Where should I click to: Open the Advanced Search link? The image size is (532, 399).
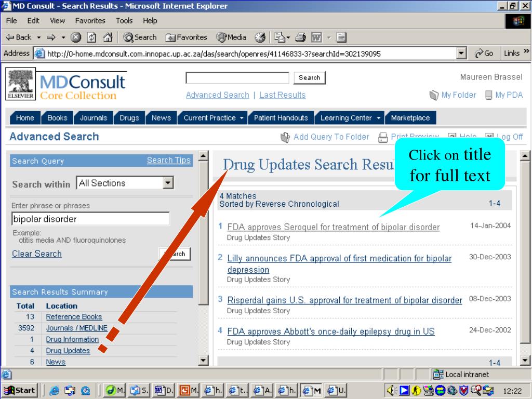(218, 95)
